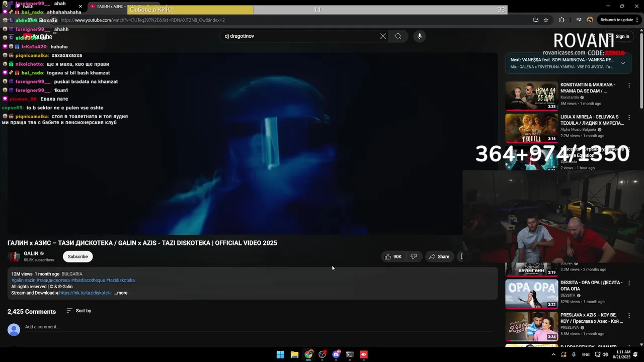This screenshot has height=362, width=644.
Task: Open DESSITA Opa Opa video thumbnail
Action: pos(531,294)
